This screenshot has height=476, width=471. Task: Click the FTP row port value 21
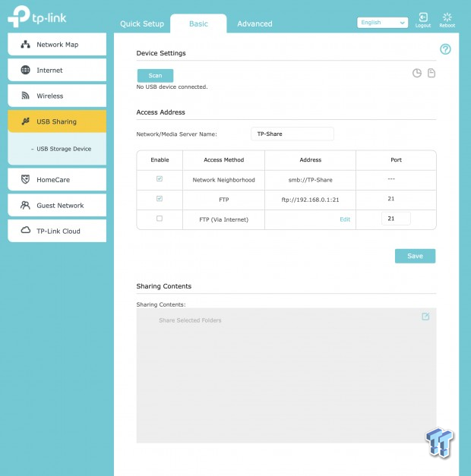coord(391,199)
